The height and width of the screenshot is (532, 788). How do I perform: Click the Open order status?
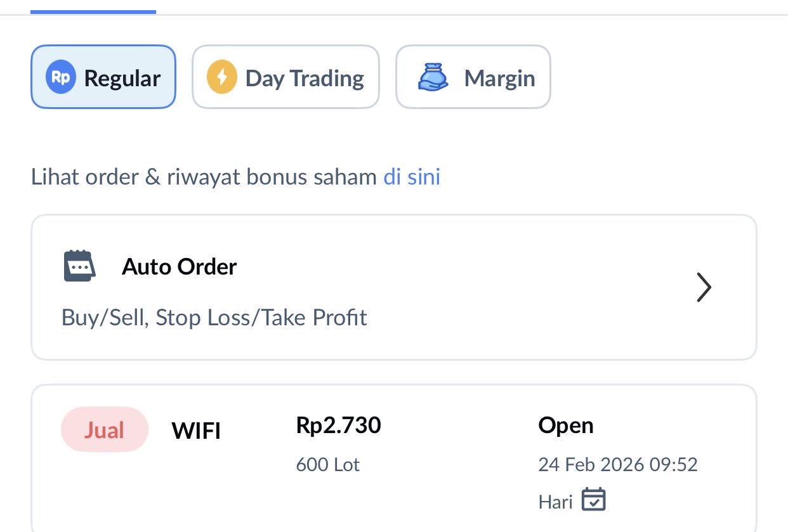pos(565,425)
